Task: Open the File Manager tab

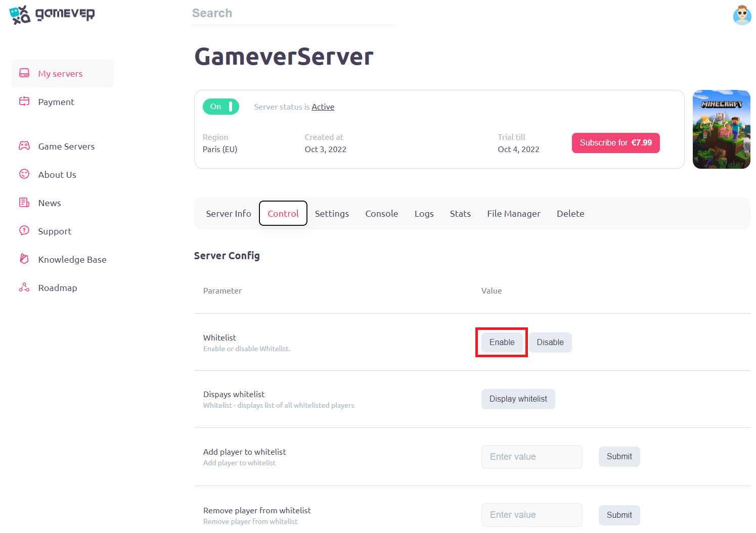Action: pyautogui.click(x=513, y=213)
